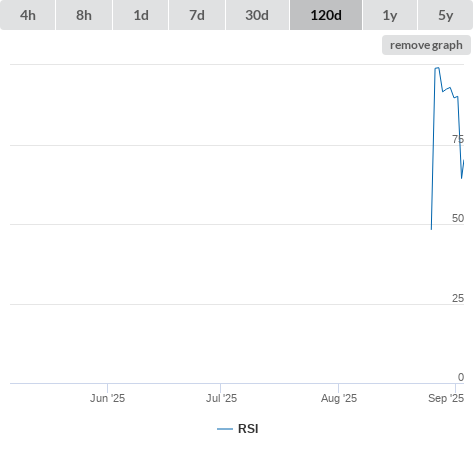Click the RSI line's lowest starting point
This screenshot has height=455, width=474.
(x=431, y=229)
